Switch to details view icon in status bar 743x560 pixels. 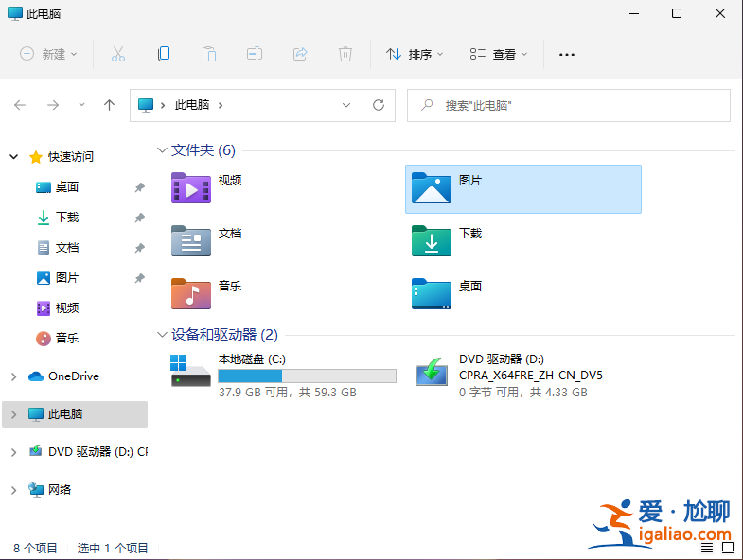click(707, 548)
